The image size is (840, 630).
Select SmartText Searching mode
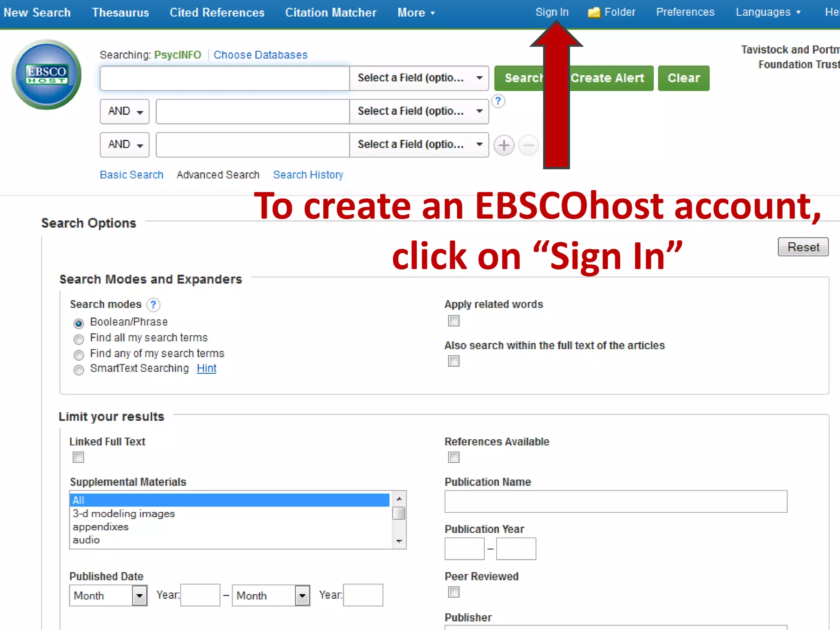78,370
